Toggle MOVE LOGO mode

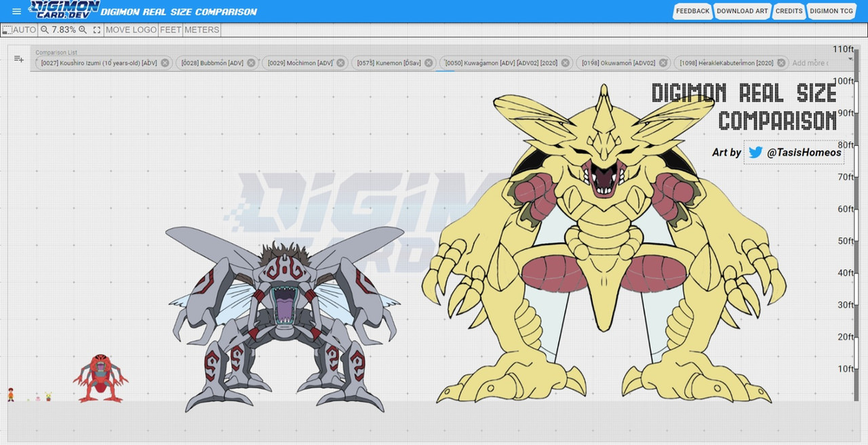[x=131, y=30]
